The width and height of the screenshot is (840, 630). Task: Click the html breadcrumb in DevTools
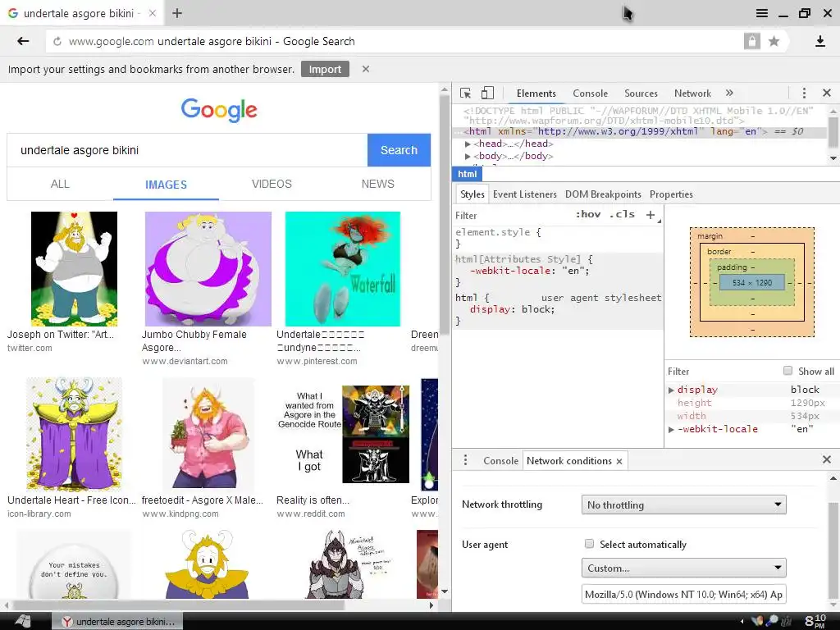tap(467, 174)
